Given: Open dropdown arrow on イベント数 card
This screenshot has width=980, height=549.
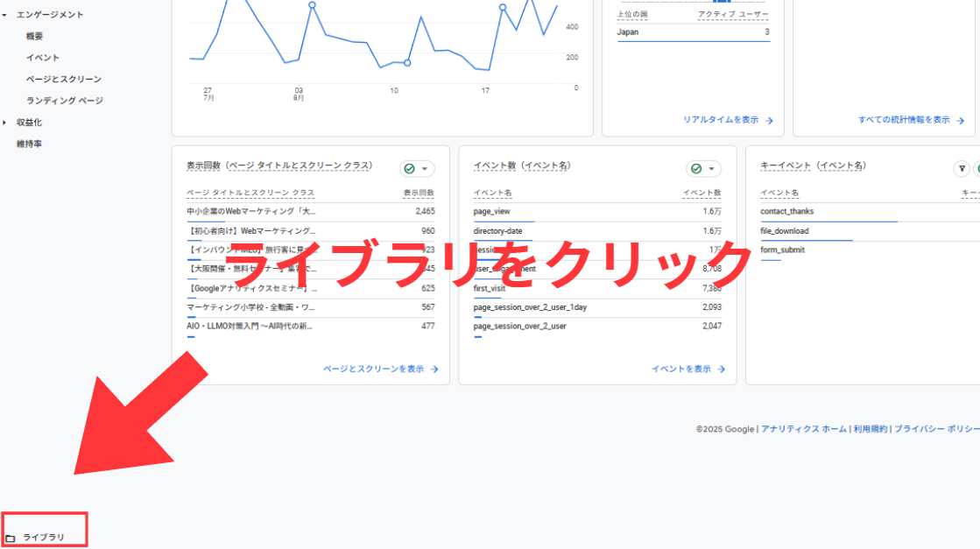Looking at the screenshot, I should tap(711, 169).
